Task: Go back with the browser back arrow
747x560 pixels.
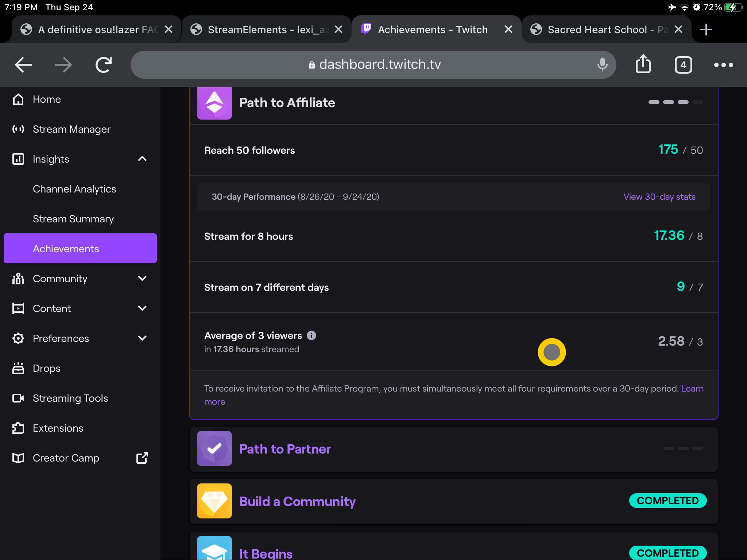Action: click(23, 65)
